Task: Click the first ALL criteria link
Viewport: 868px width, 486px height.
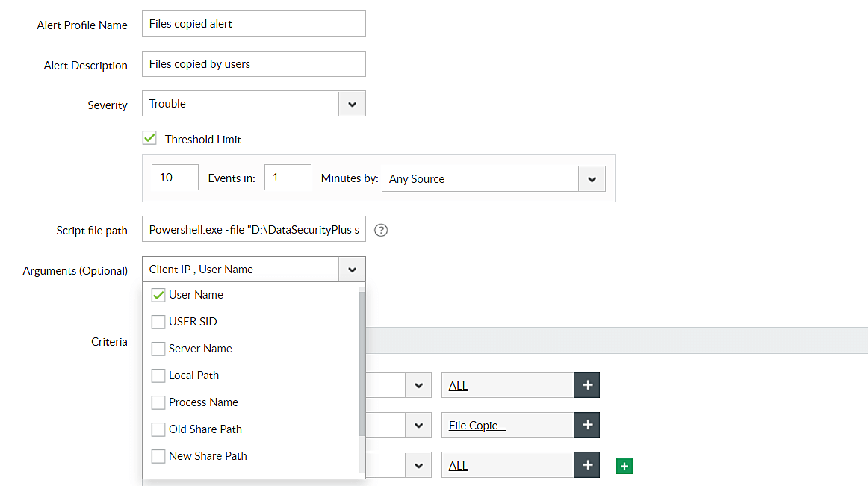Action: tap(458, 385)
